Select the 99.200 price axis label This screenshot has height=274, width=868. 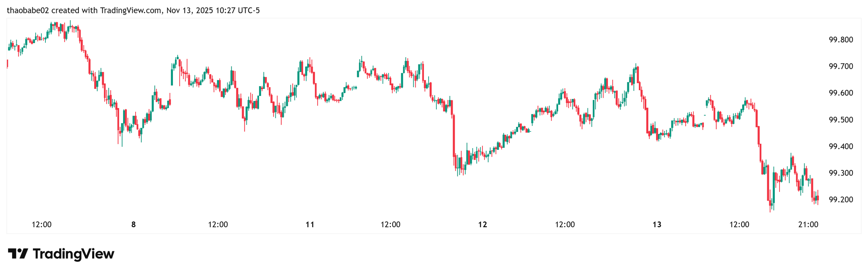(841, 199)
